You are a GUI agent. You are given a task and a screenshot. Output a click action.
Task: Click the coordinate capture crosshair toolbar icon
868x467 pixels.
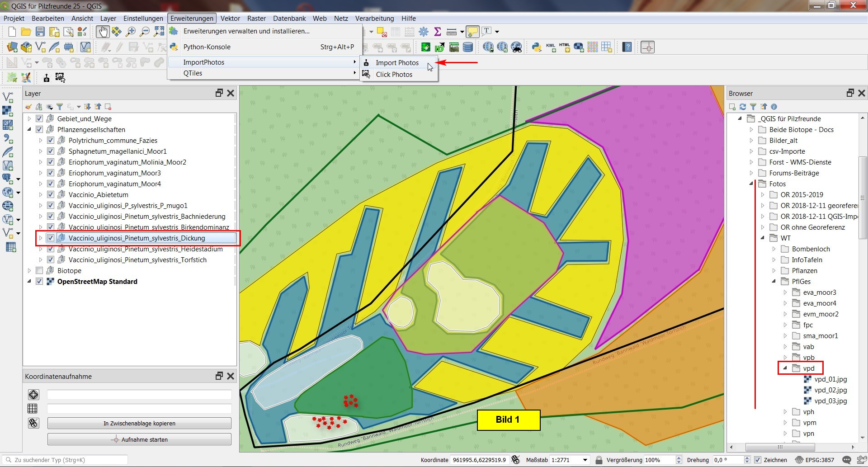coord(647,47)
